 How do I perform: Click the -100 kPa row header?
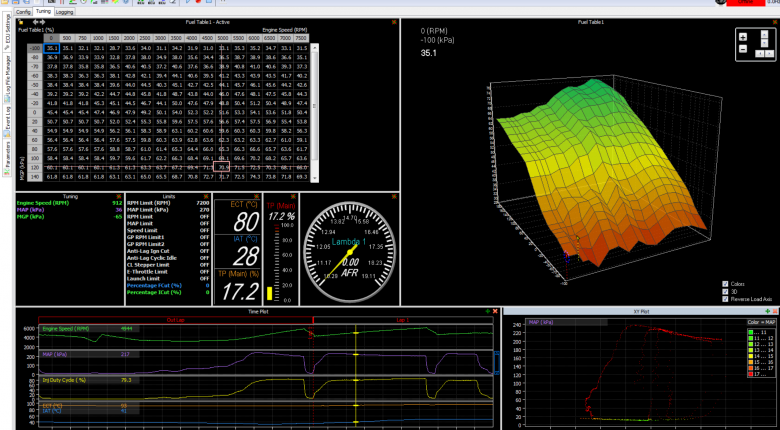[35, 48]
